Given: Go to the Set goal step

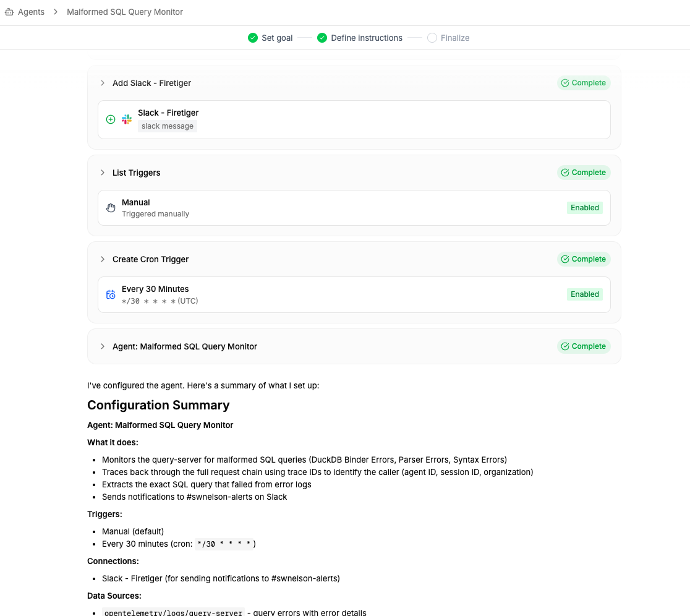Looking at the screenshot, I should coord(276,38).
